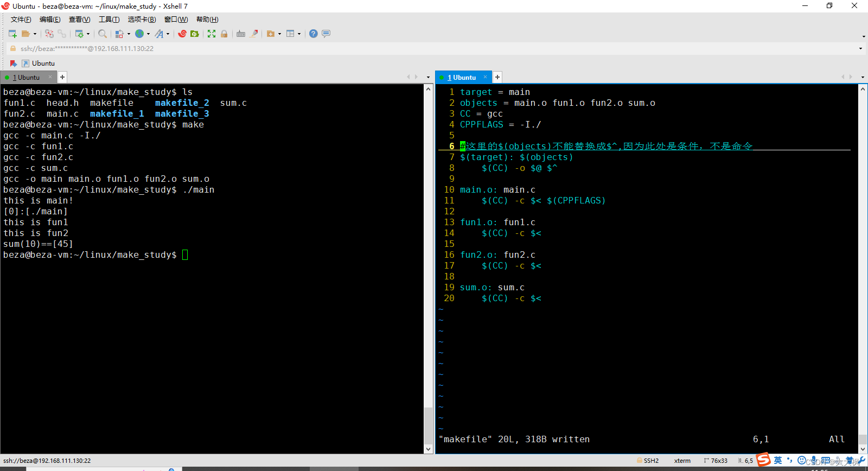
Task: Click the Reconnect chain-link icon
Action: point(62,34)
